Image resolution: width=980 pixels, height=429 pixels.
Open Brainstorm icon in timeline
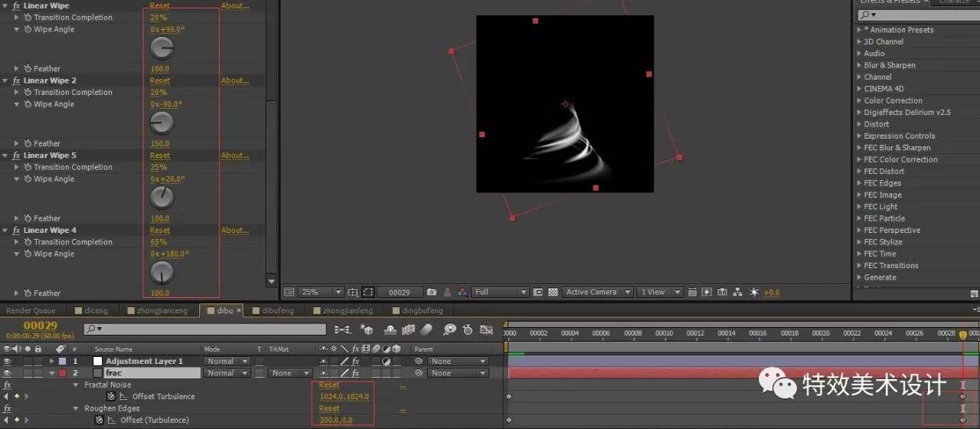click(449, 329)
